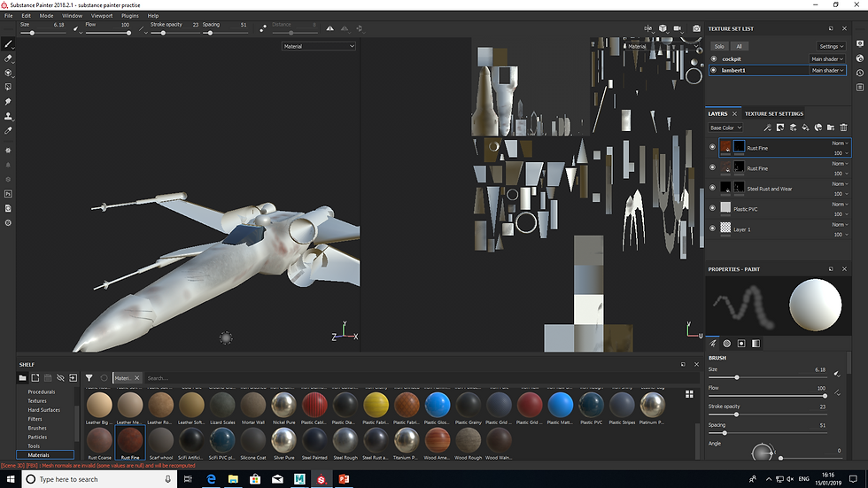868x488 pixels.
Task: Import resources with the shelf import icon
Action: 73,378
